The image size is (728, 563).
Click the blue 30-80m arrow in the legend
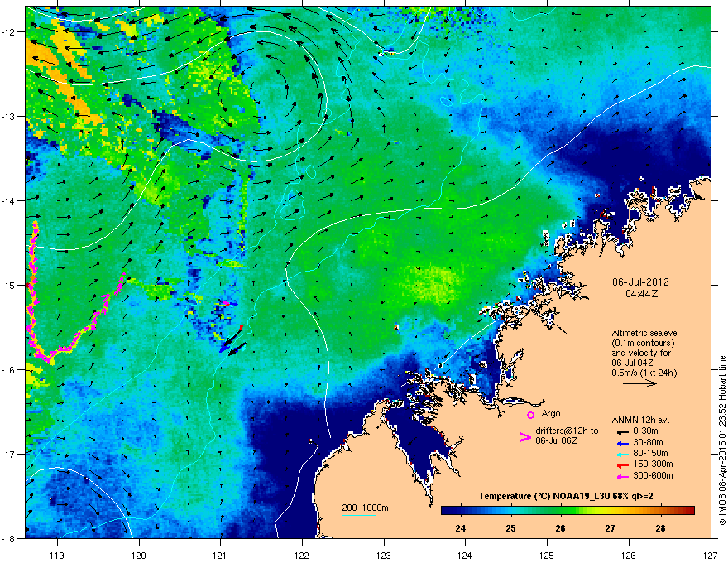[623, 443]
